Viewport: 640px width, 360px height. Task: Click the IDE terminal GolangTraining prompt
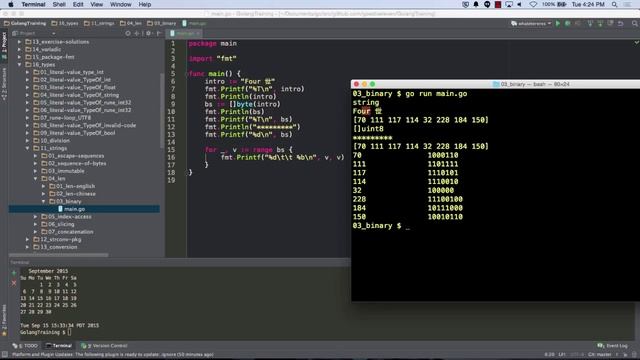[x=45, y=332]
